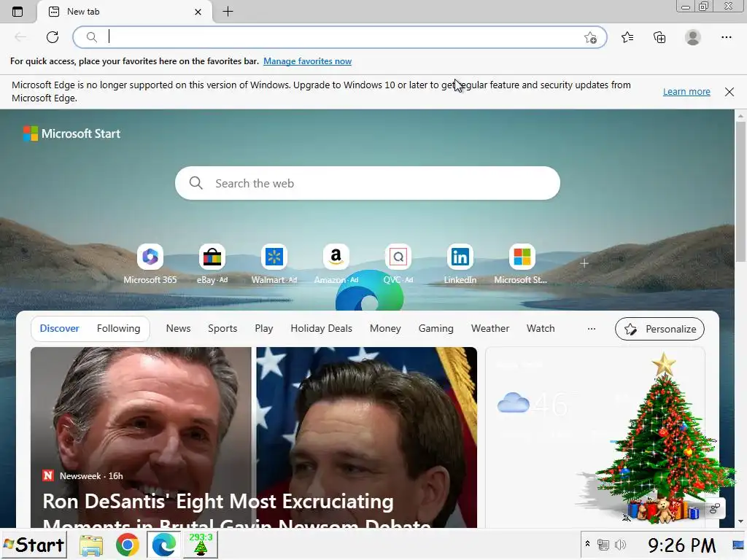Open the profile avatar menu
747x560 pixels.
click(x=693, y=37)
